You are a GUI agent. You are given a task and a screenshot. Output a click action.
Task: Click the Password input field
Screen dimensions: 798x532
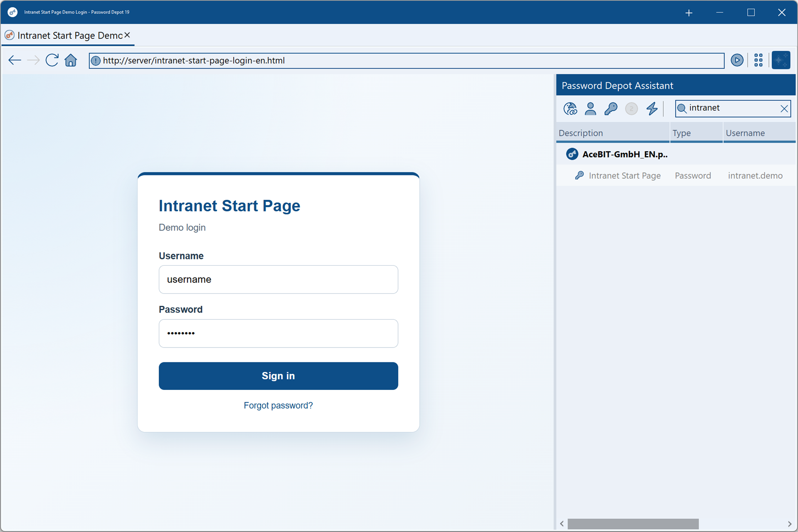click(278, 333)
